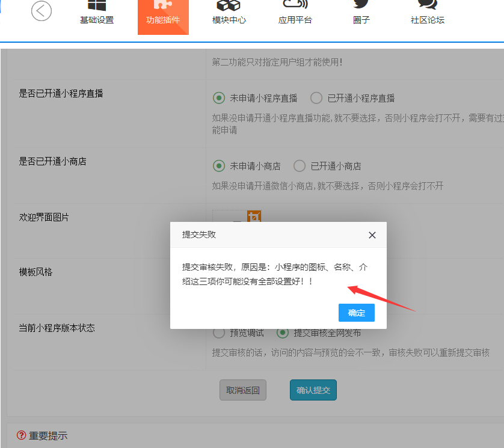Choose 已开通小商店 radio option
Viewport: 504px width, 448px height.
[x=300, y=166]
